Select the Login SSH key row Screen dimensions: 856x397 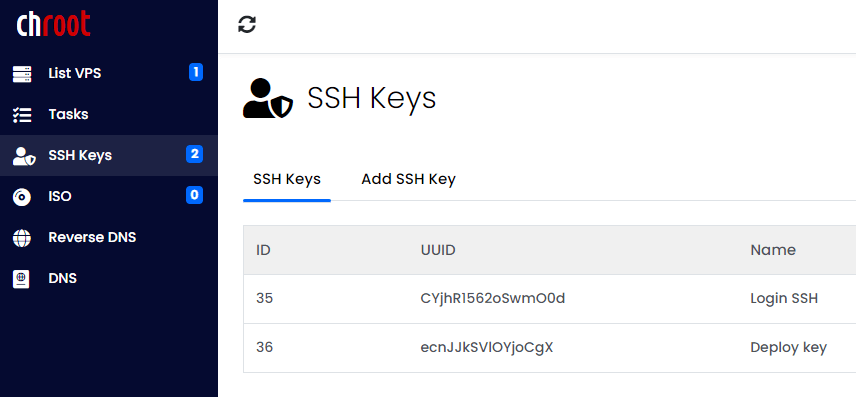pos(549,299)
